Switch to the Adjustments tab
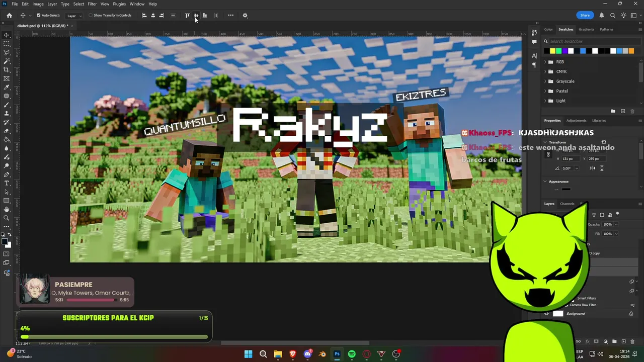 (576, 121)
